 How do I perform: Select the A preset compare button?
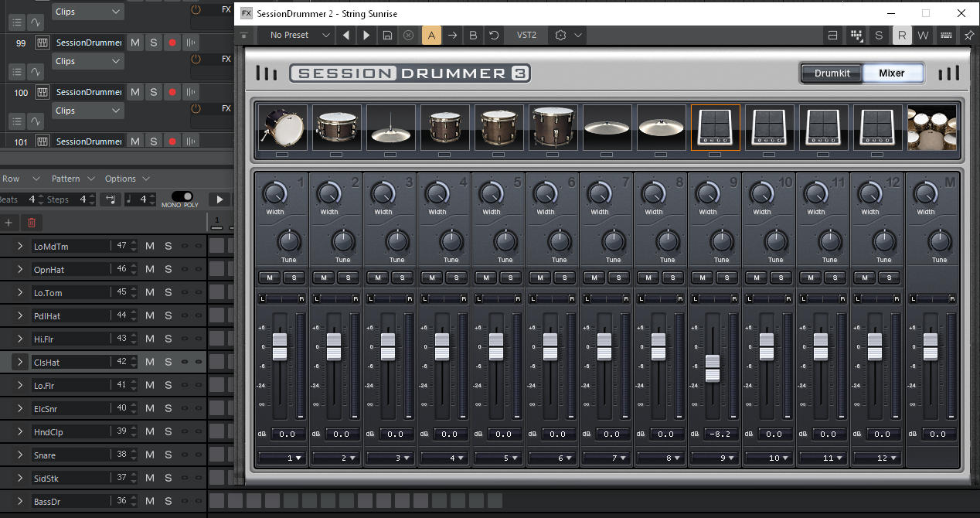[x=431, y=35]
